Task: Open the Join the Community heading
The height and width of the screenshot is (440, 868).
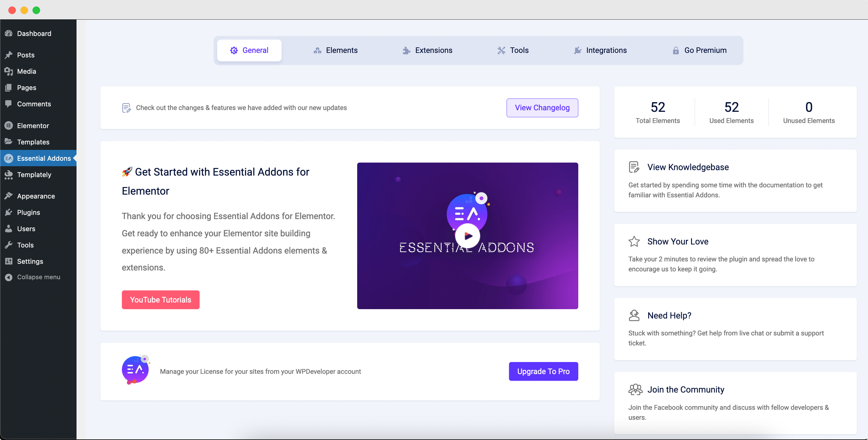Action: pyautogui.click(x=686, y=390)
